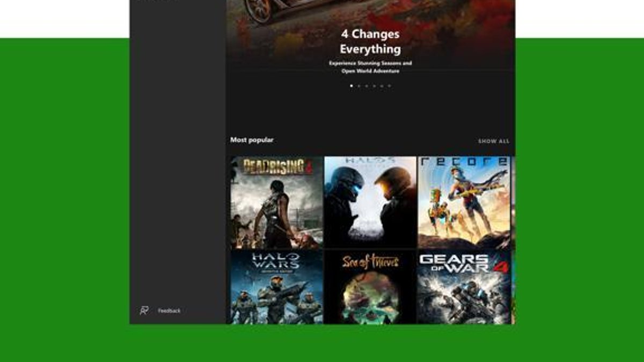Open the 4 Changes Everything featured banner
The height and width of the screenshot is (362, 644).
369,43
